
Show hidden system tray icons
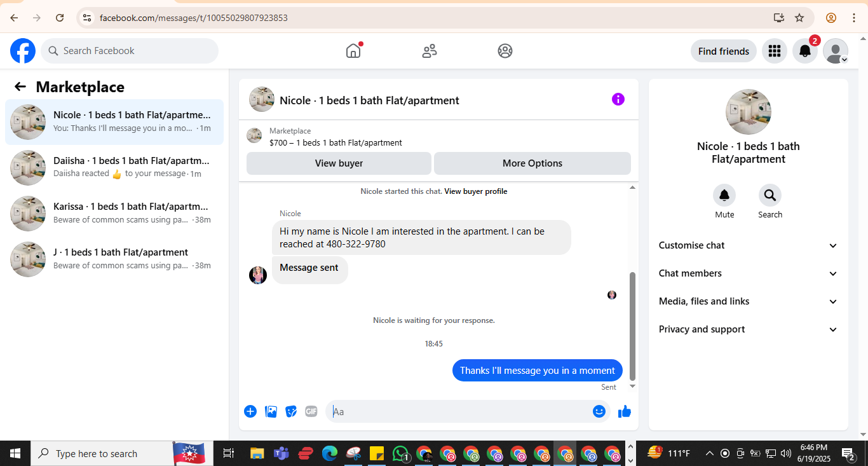710,453
